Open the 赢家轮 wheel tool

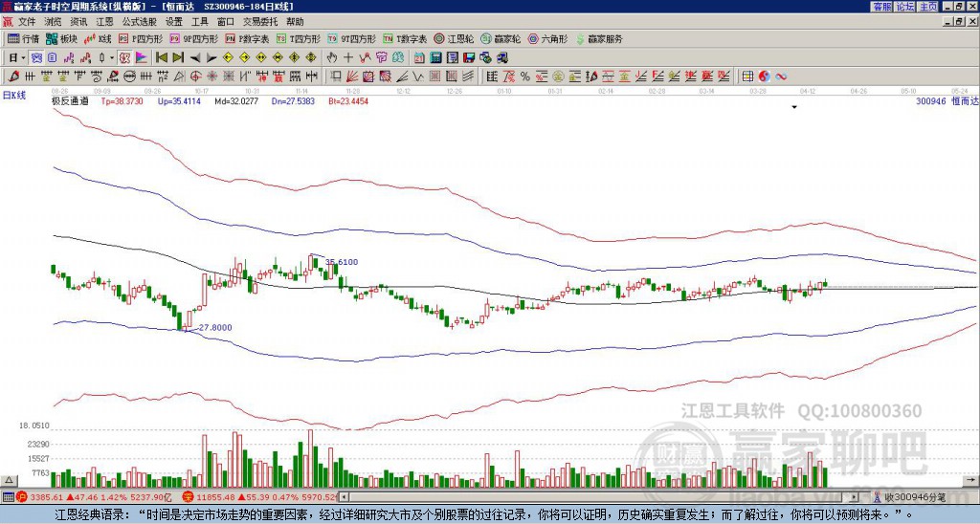[501, 38]
